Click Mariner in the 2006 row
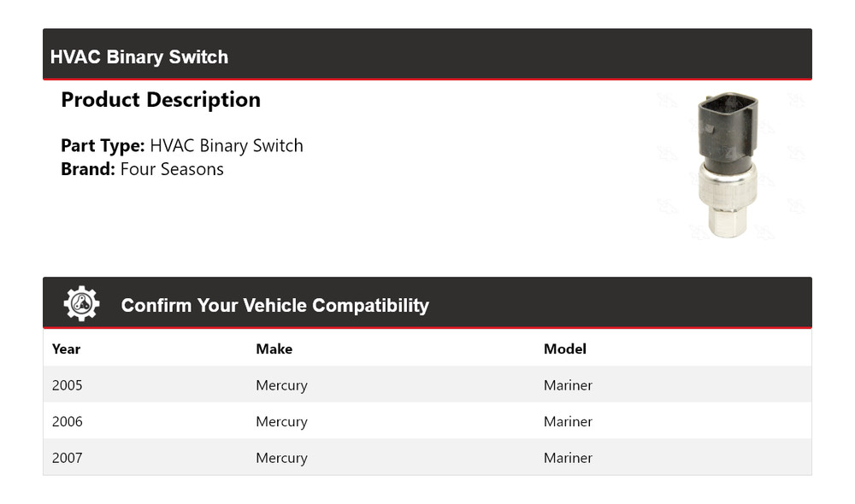The width and height of the screenshot is (855, 504). pyautogui.click(x=568, y=421)
